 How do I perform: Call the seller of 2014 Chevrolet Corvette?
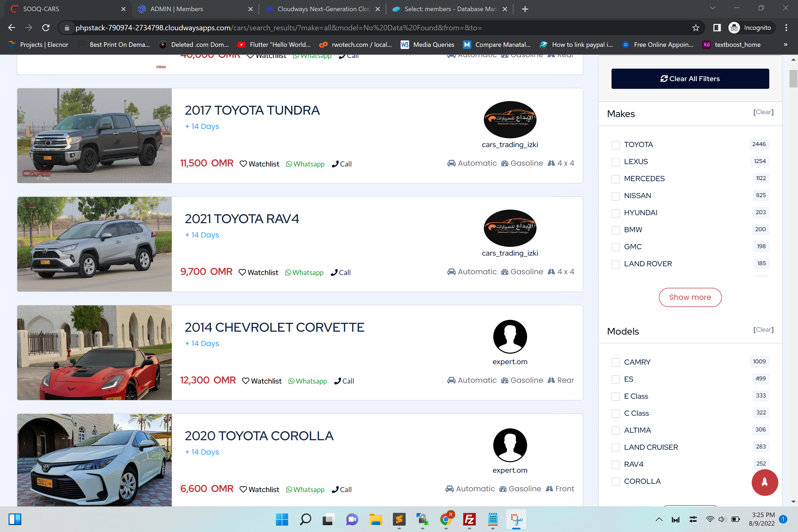pos(344,381)
